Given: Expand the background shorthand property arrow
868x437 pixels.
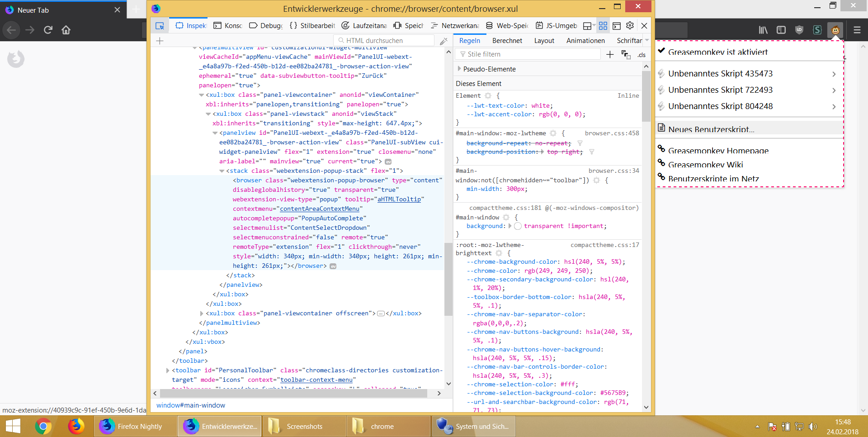Looking at the screenshot, I should coord(510,226).
